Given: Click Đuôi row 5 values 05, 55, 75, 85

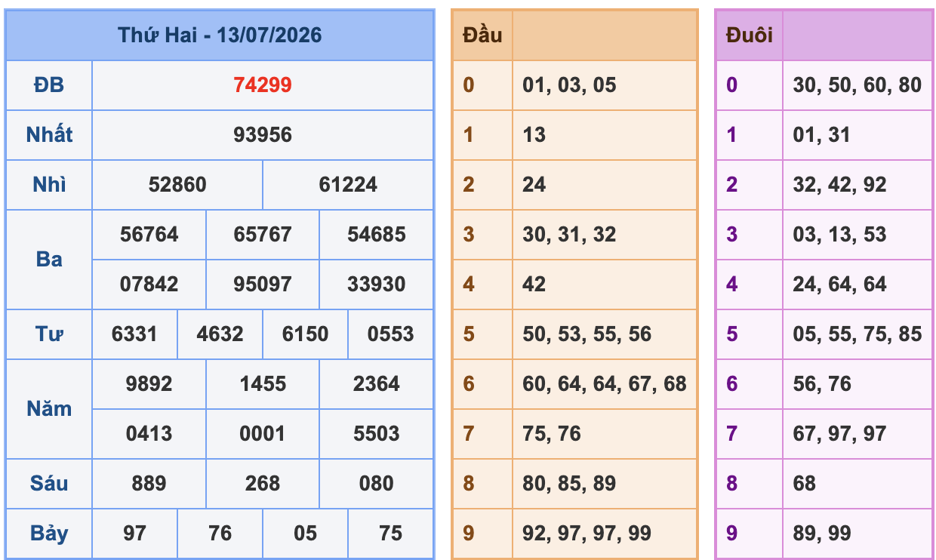Looking at the screenshot, I should click(x=857, y=334).
